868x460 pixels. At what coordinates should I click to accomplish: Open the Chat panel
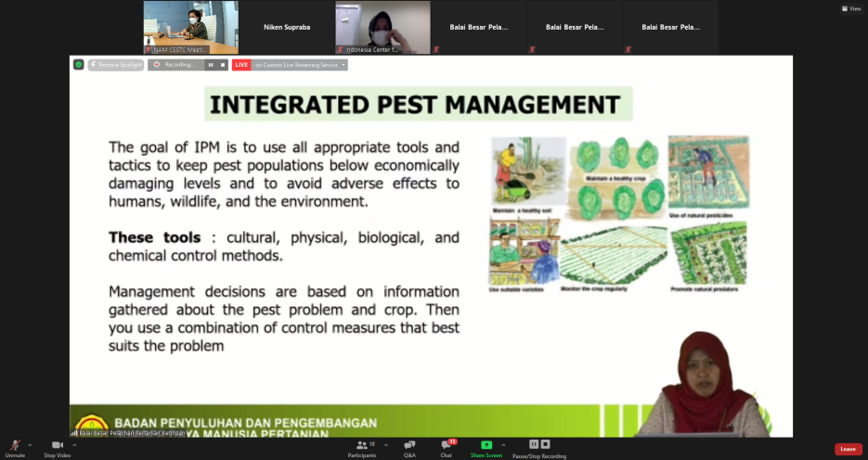point(446,446)
